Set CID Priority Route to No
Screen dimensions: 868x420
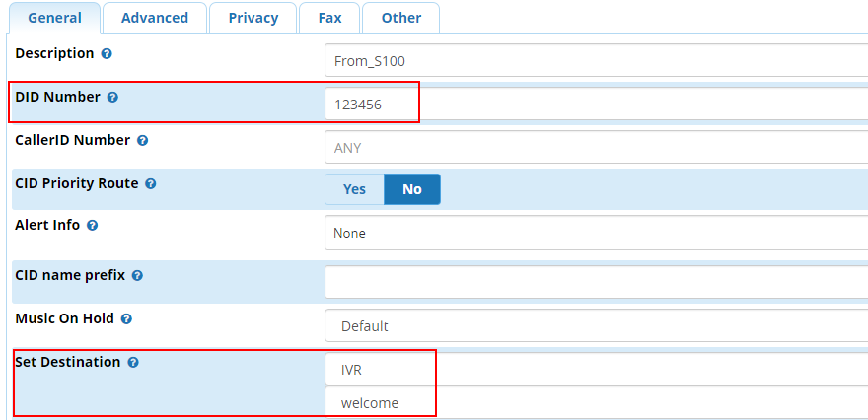point(411,189)
